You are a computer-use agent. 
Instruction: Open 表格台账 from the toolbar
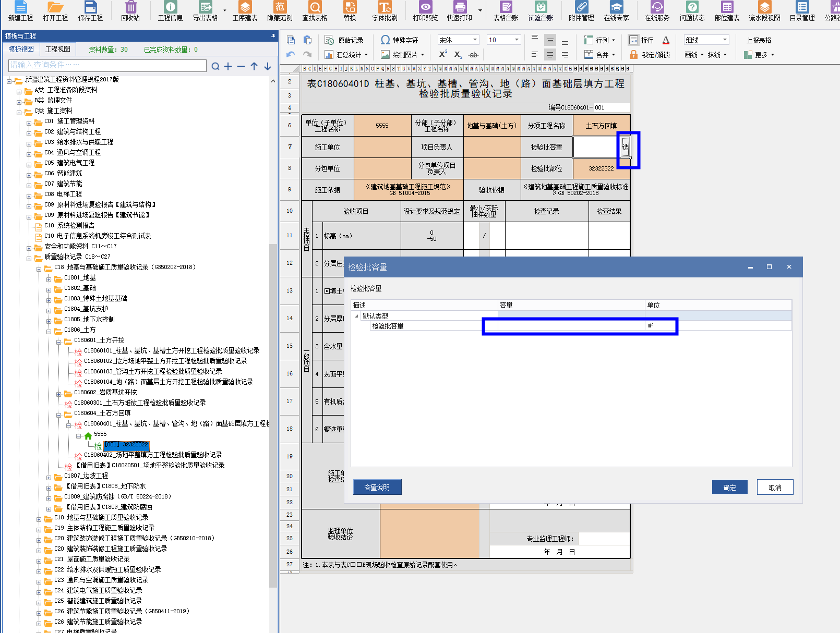506,11
